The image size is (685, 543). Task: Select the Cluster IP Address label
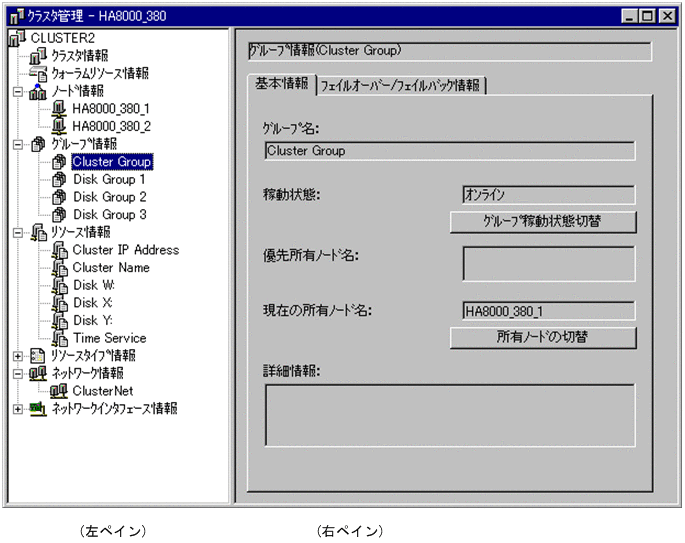click(x=126, y=250)
